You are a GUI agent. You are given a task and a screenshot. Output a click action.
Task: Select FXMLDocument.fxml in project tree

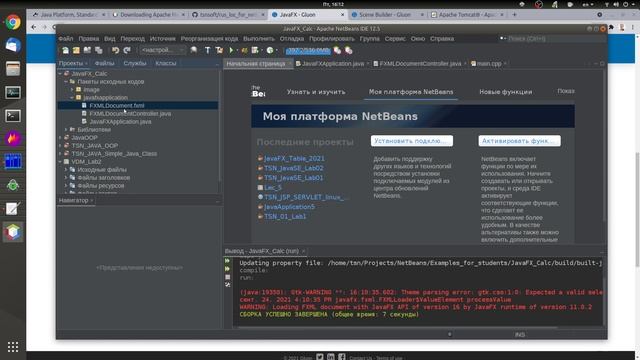click(x=117, y=106)
